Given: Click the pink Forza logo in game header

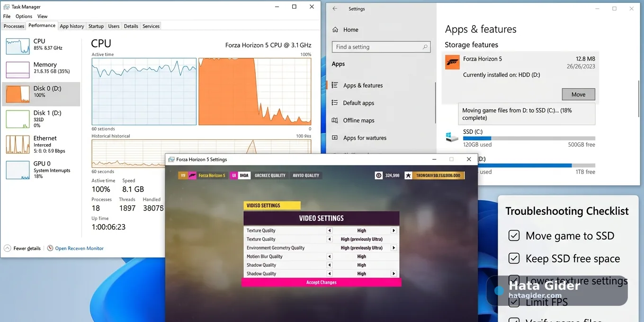Looking at the screenshot, I should (192, 175).
